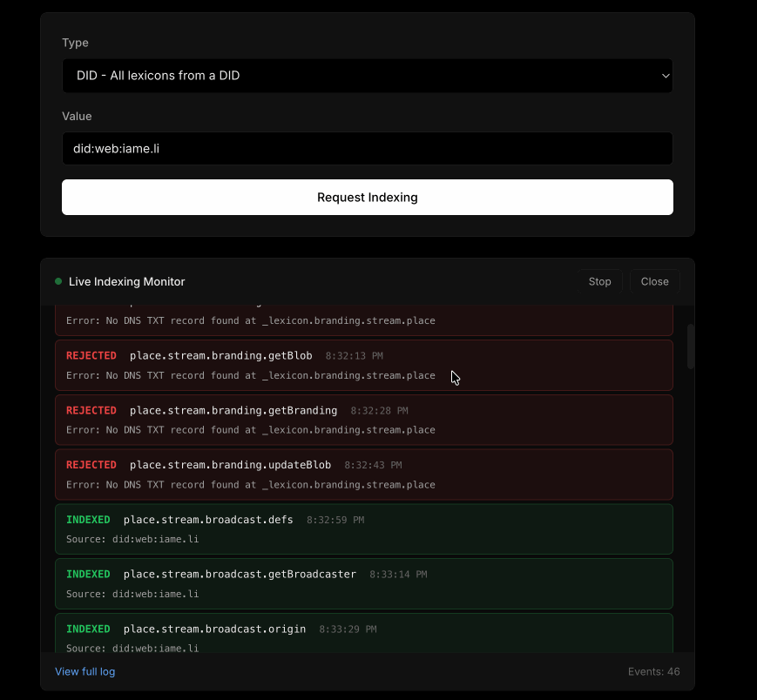Select the indexed getBroadcaster entry
The height and width of the screenshot is (700, 757).
click(x=363, y=583)
